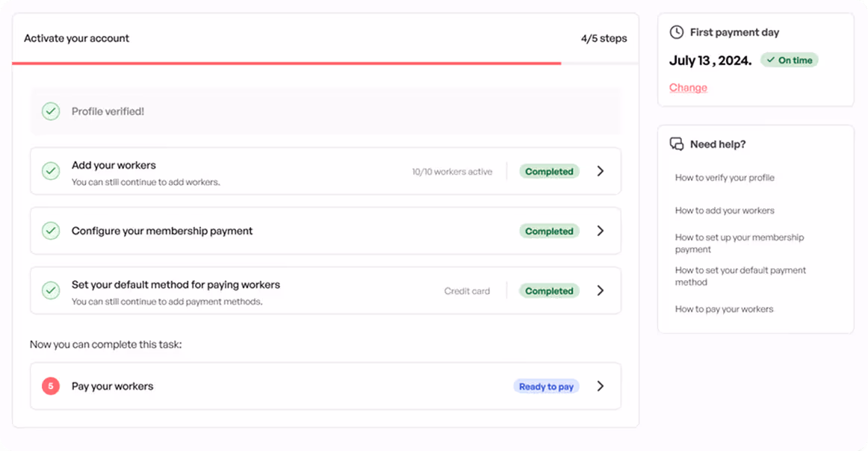Click the check icon in the Add your workers row
The image size is (868, 451).
tap(51, 171)
